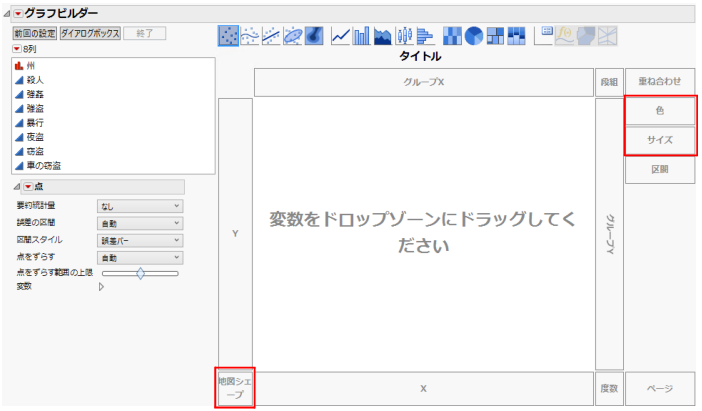
Task: Open the 点 red triangle menu
Action: (x=28, y=186)
